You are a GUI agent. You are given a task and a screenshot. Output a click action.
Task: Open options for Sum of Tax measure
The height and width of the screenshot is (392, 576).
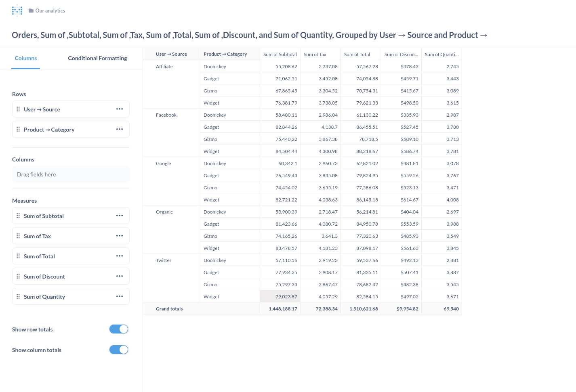(x=120, y=236)
